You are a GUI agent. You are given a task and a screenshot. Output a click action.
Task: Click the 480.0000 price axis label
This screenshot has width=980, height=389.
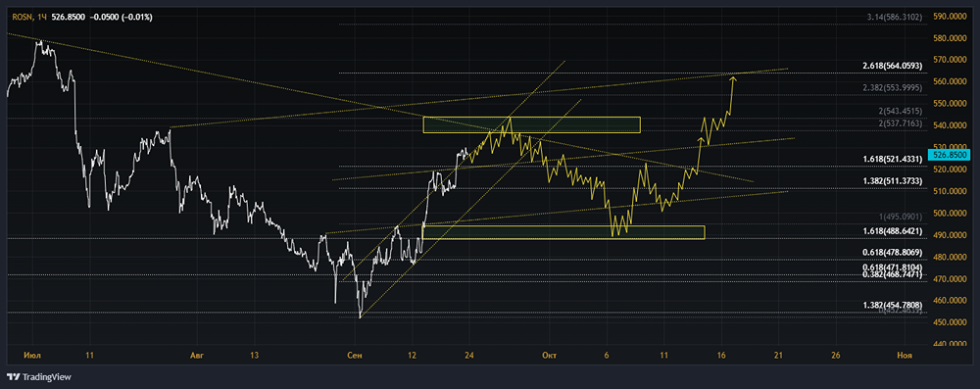point(951,257)
